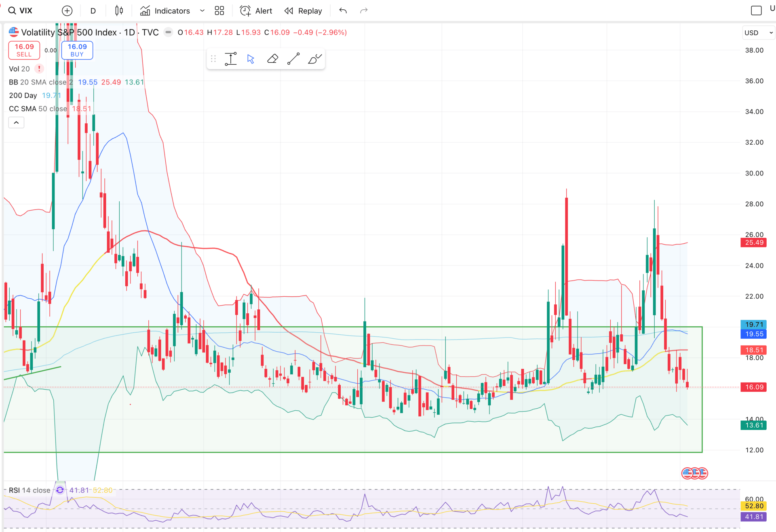776x532 pixels.
Task: Open the candlestick chart type selector
Action: 119,11
